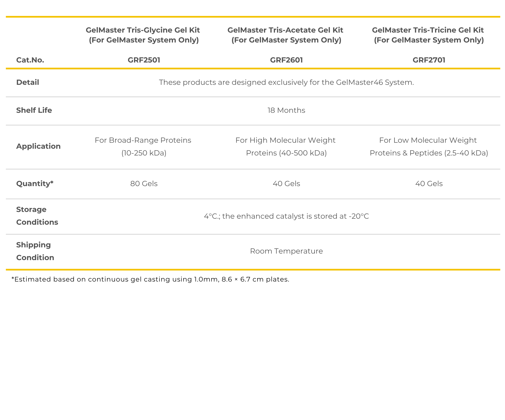Select catalog number GRF2501

(144, 60)
